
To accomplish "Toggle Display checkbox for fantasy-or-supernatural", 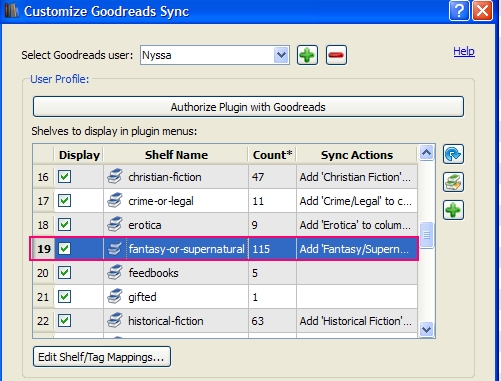I will (x=64, y=249).
